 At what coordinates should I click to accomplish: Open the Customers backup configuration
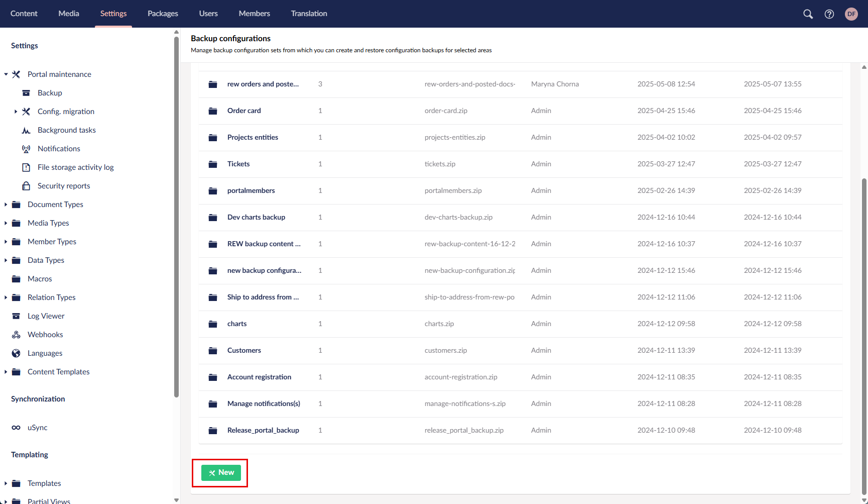(244, 350)
